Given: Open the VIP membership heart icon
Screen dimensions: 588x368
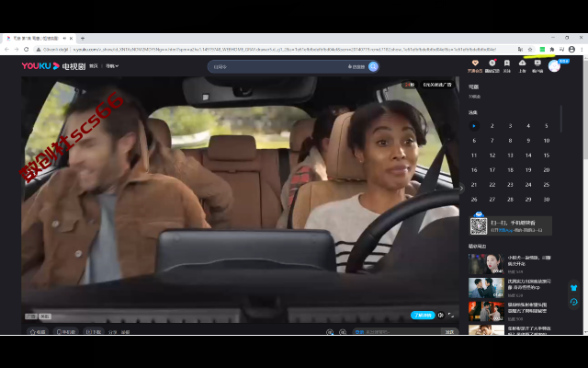Looking at the screenshot, I should coord(475,63).
